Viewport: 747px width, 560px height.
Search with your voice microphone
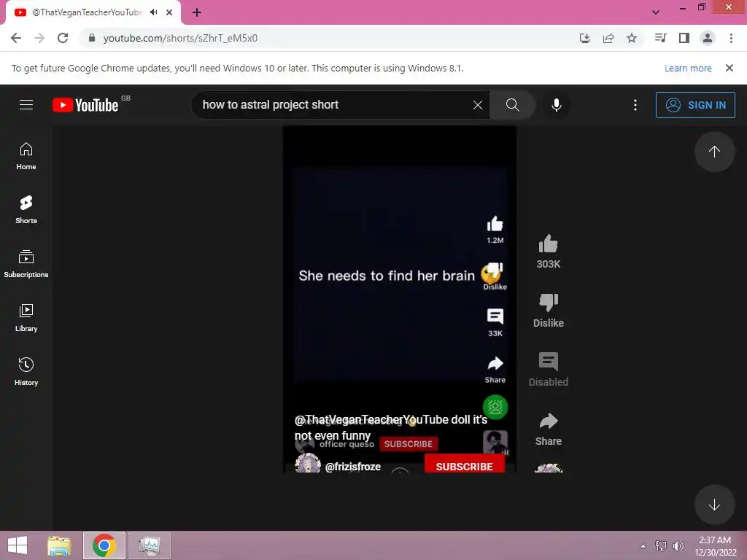[x=557, y=105]
